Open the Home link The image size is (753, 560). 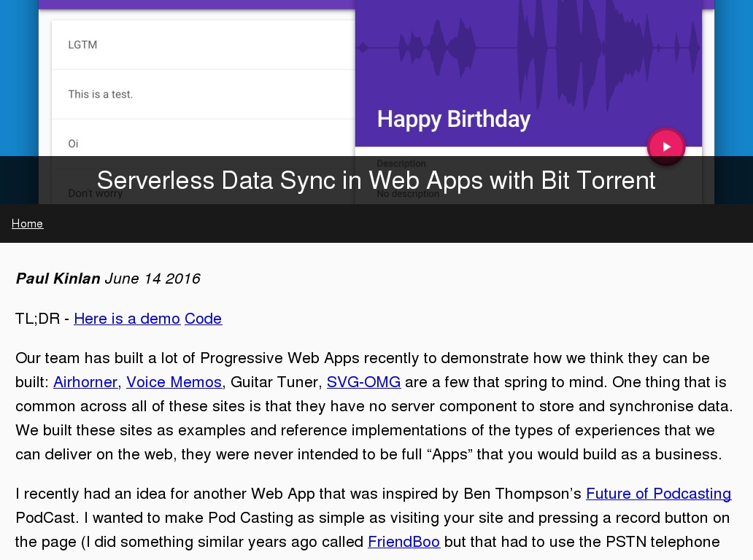click(28, 224)
